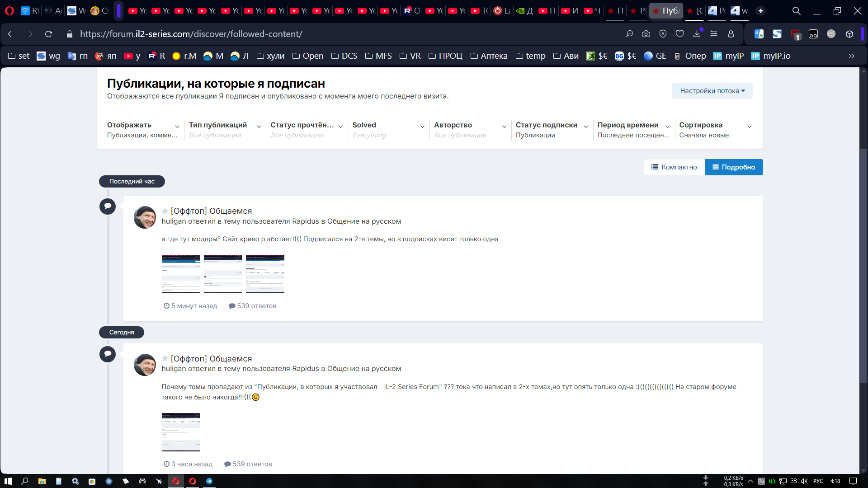Image resolution: width=868 pixels, height=488 pixels.
Task: Open the screenshot capture tool in address bar
Action: click(x=646, y=34)
